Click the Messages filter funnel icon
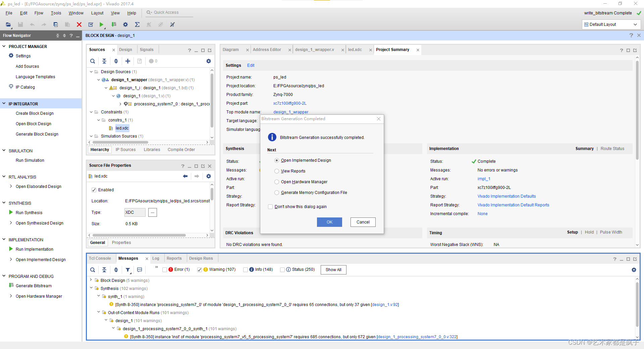Image resolution: width=644 pixels, height=349 pixels. click(x=128, y=270)
